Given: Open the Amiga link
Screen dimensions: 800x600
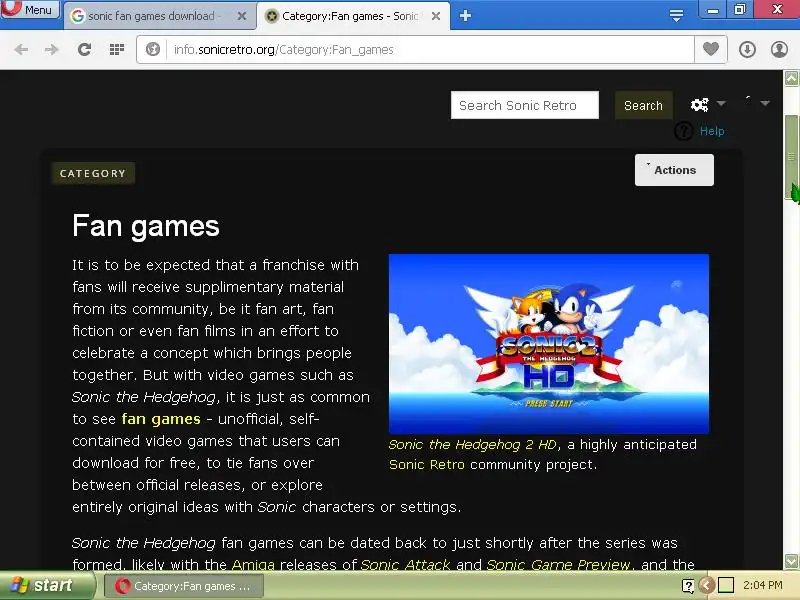Looking at the screenshot, I should pos(253,564).
